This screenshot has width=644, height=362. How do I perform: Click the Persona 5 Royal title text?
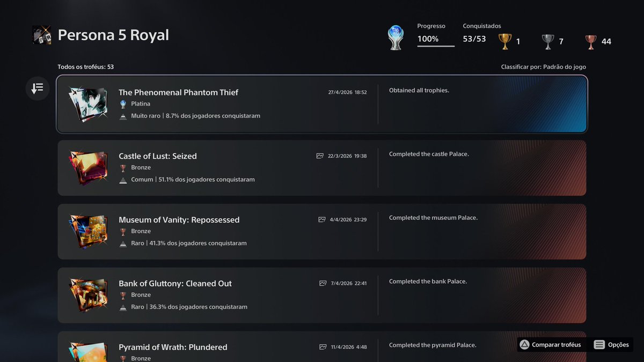coord(113,35)
